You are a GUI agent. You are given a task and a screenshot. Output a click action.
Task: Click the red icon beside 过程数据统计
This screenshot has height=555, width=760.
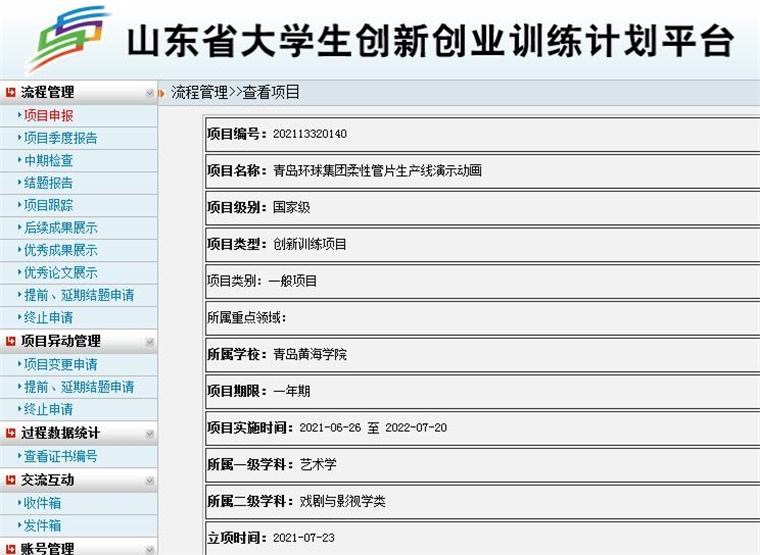point(11,433)
